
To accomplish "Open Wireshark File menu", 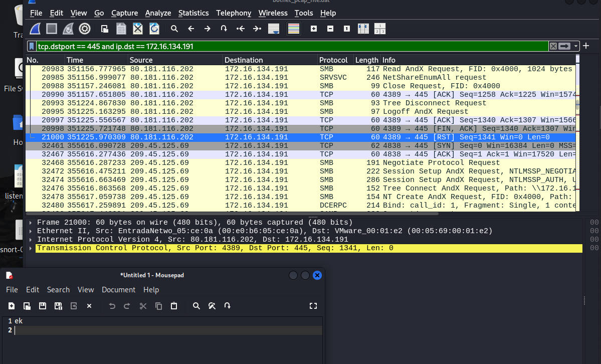I will 36,13.
